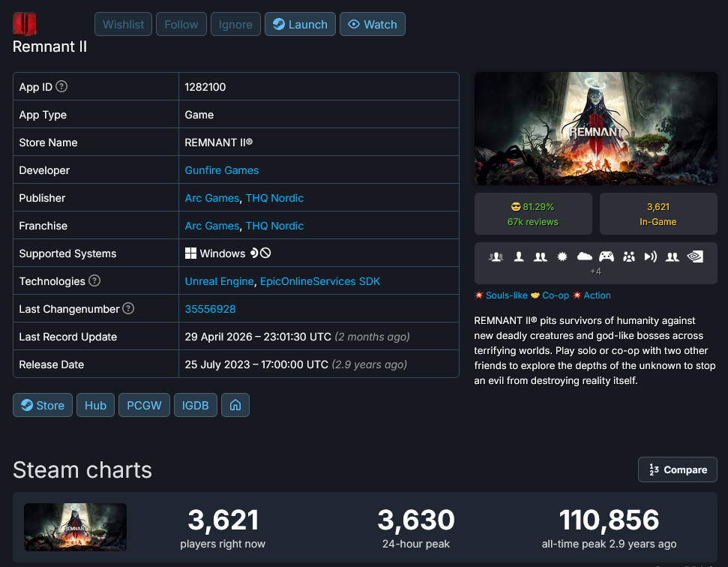Click the explosion emoji before Souls-like
Viewport: 728px width, 567px height.
click(x=478, y=295)
